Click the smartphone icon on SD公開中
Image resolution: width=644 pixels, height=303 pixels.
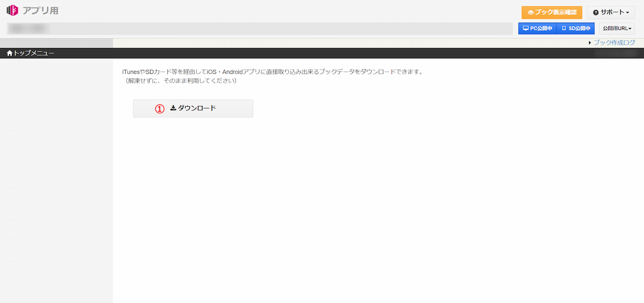(x=565, y=28)
